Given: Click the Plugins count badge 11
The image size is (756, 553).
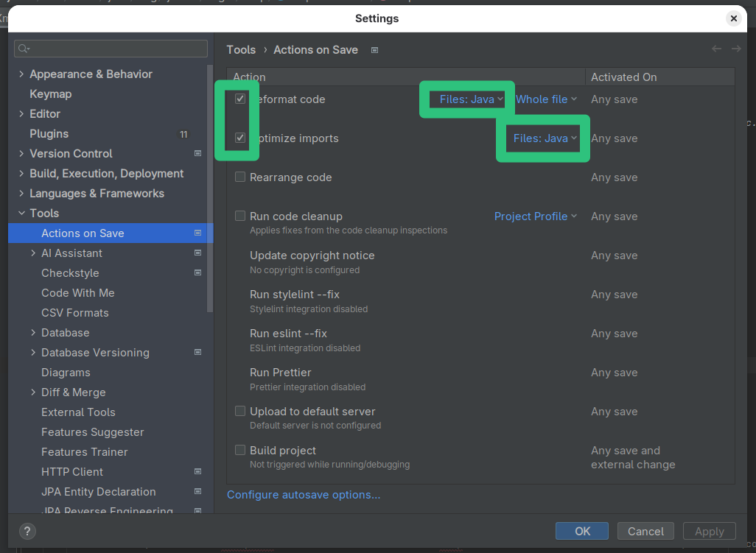Looking at the screenshot, I should [x=183, y=135].
